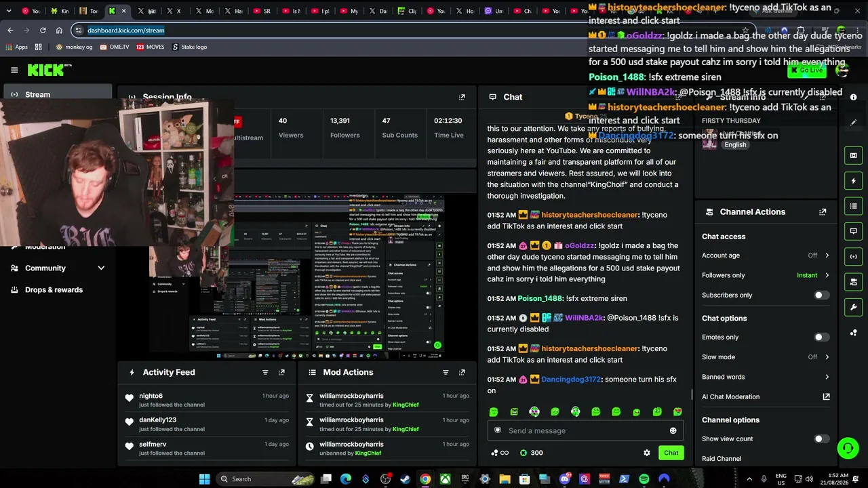The width and height of the screenshot is (868, 488).
Task: Switch to the Clip browser tab
Action: click(407, 11)
